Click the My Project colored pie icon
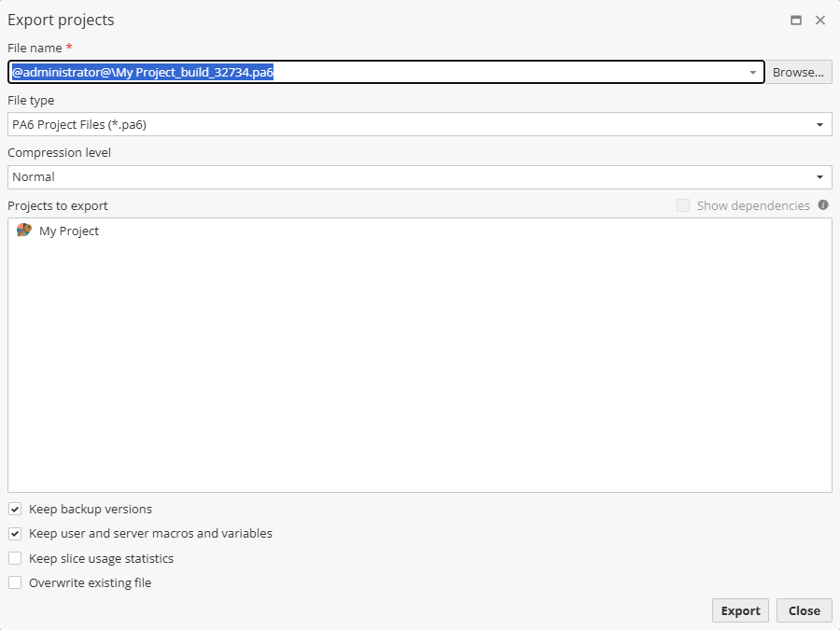The height and width of the screenshot is (630, 840). pos(22,231)
